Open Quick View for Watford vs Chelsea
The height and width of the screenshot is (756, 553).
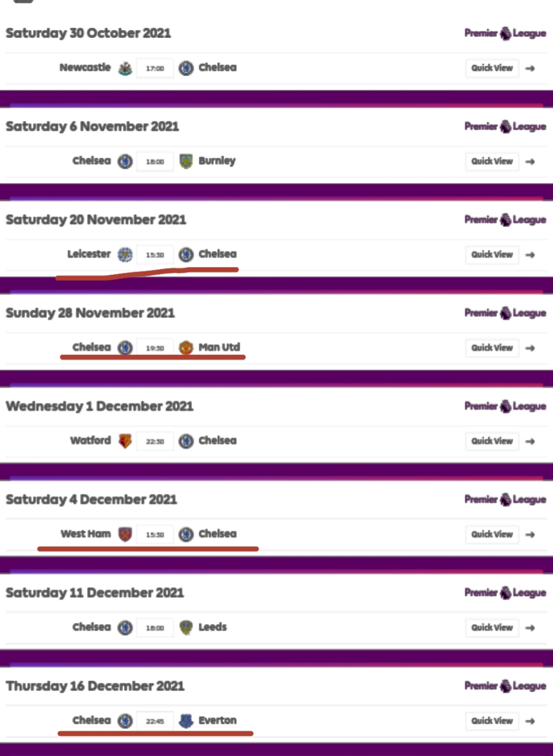492,441
